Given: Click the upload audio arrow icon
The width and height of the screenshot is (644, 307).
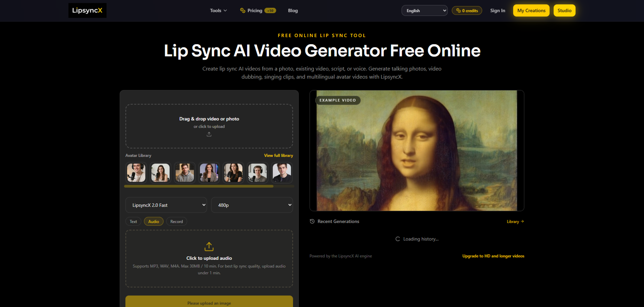Looking at the screenshot, I should (209, 246).
